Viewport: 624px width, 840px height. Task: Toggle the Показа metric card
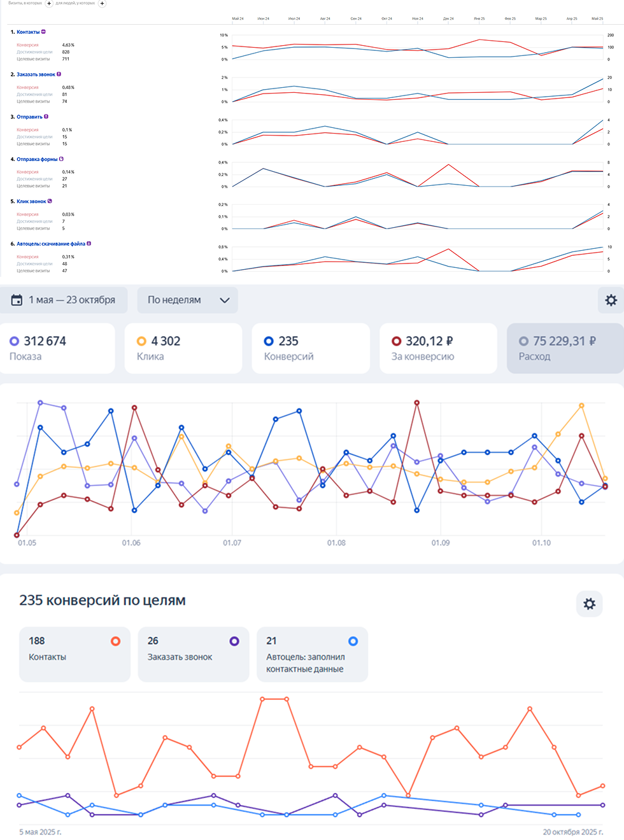point(57,348)
